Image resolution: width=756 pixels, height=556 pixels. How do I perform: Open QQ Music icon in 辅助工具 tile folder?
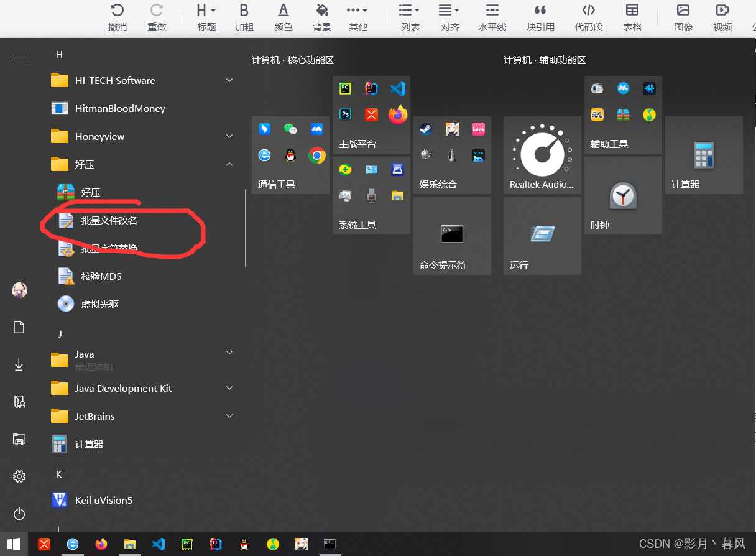click(649, 114)
